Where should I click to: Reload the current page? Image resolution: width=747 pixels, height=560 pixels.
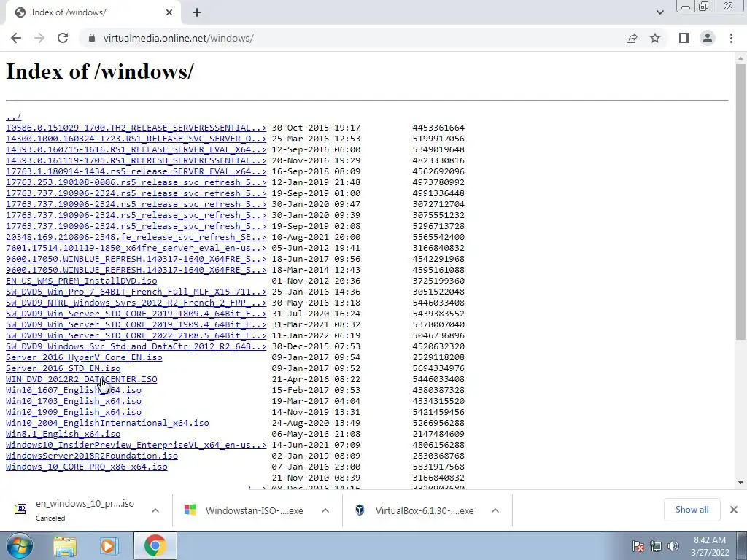click(63, 38)
